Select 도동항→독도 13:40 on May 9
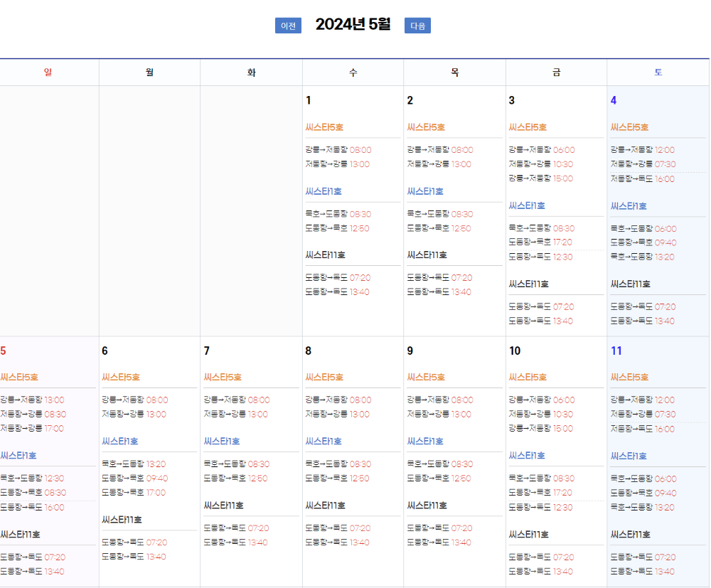Image resolution: width=711 pixels, height=588 pixels. [439, 542]
